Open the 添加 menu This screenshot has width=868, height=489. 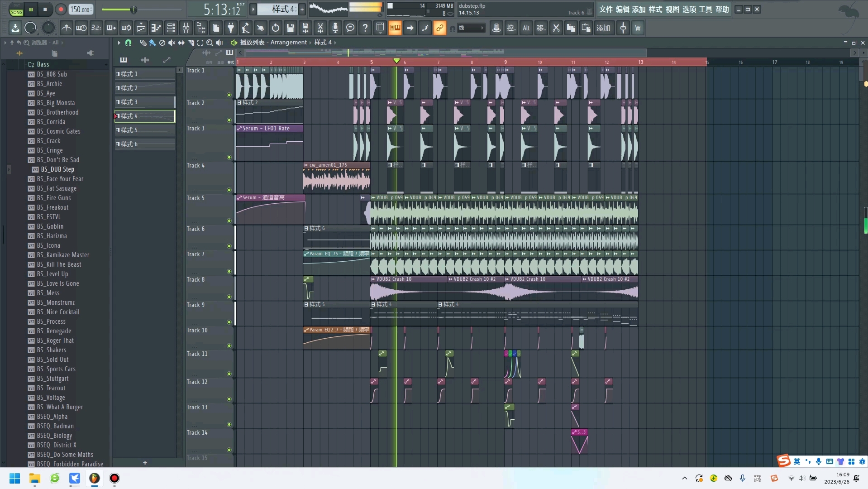pyautogui.click(x=639, y=9)
